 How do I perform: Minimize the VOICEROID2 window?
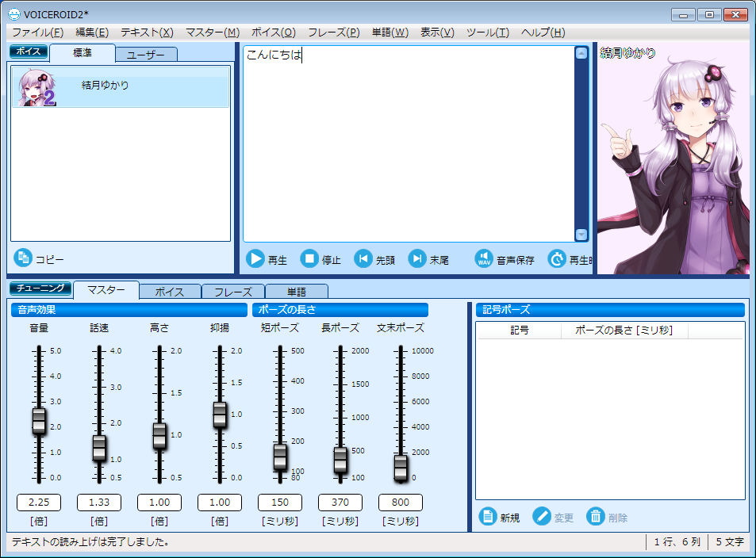[x=683, y=15]
